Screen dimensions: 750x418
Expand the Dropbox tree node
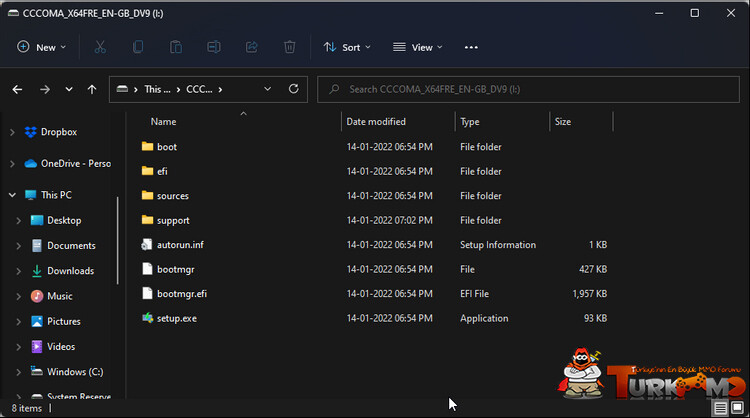[12, 132]
